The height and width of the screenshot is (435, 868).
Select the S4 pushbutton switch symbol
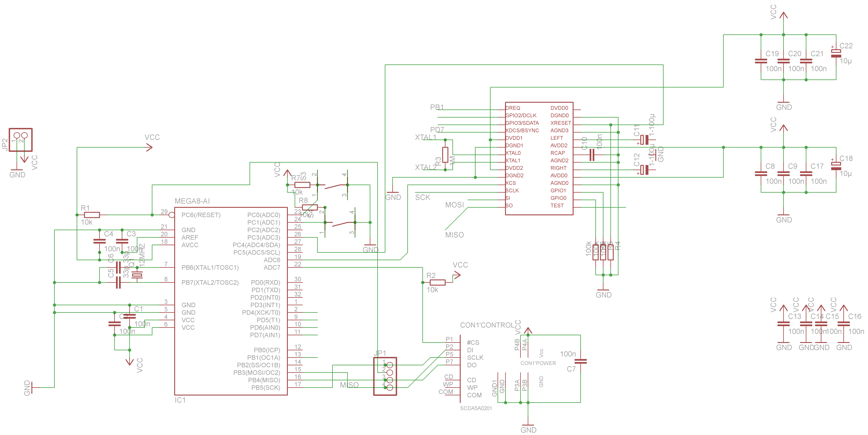340,222
